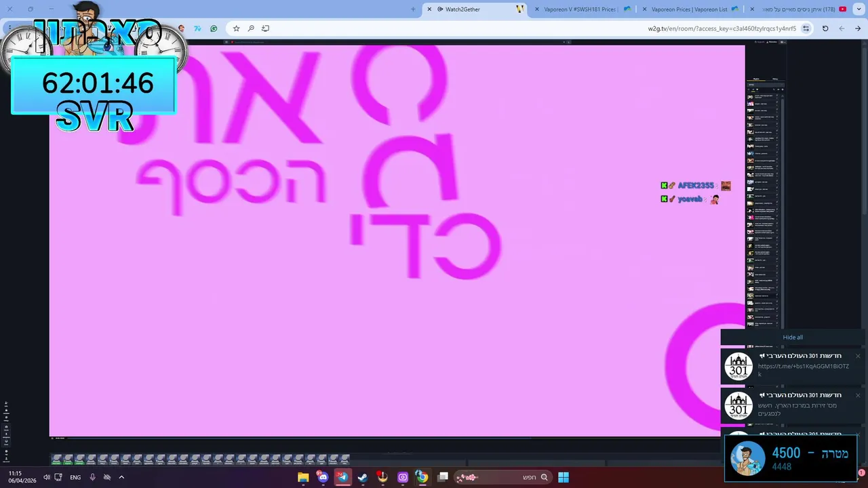Open the notification with t.me link
This screenshot has height=488, width=868.
[793, 366]
